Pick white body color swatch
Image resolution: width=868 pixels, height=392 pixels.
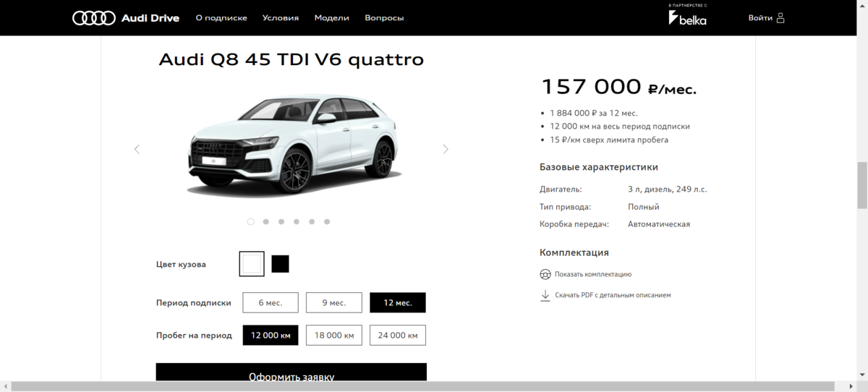252,264
